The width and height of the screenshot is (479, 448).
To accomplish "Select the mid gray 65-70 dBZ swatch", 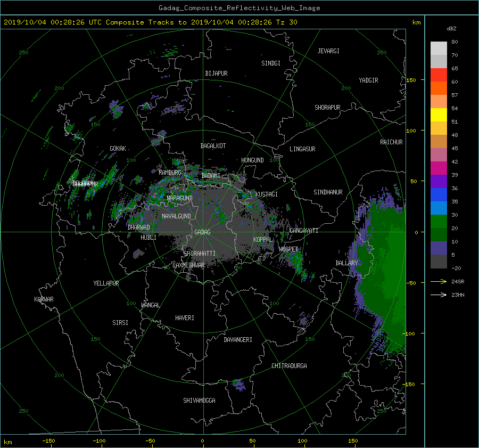I will pyautogui.click(x=439, y=61).
